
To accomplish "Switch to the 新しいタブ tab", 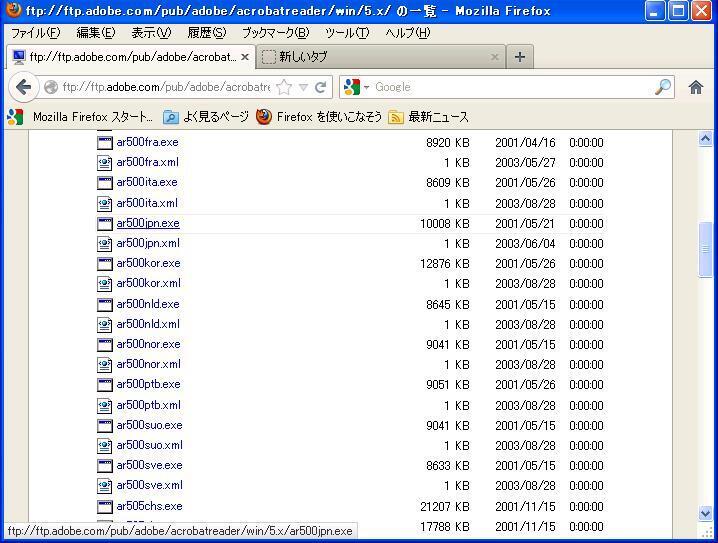I will tap(381, 57).
